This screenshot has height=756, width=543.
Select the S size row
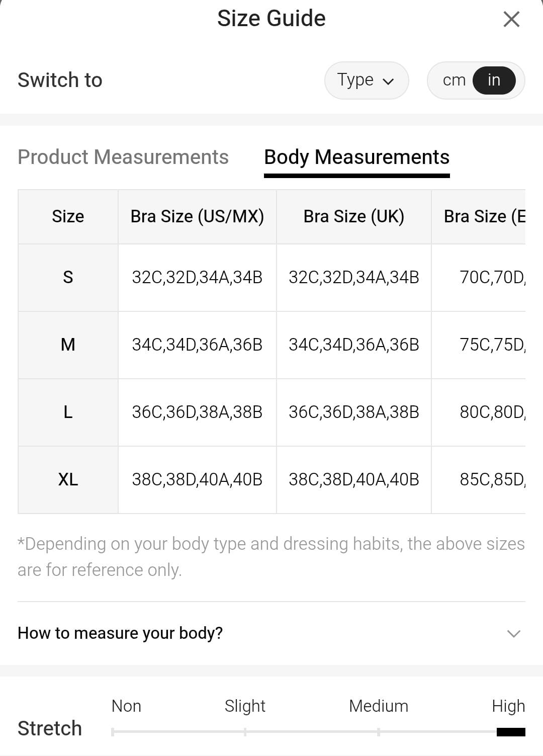tap(68, 277)
